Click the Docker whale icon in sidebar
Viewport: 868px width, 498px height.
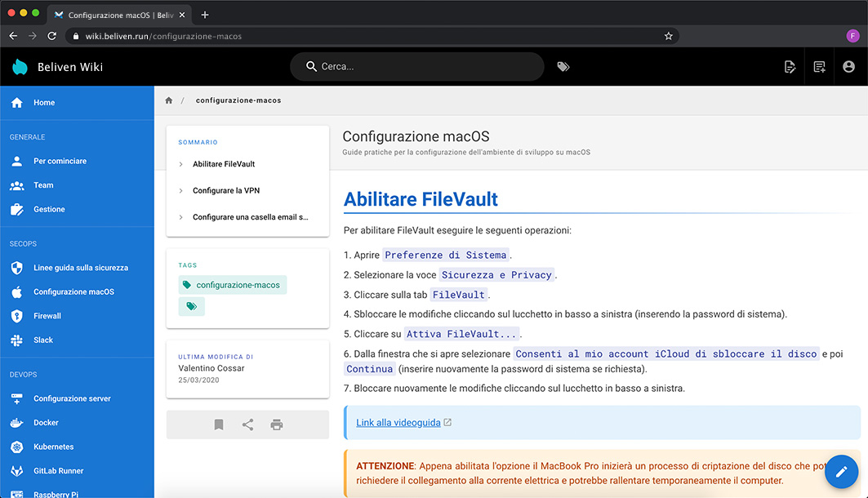pos(16,423)
